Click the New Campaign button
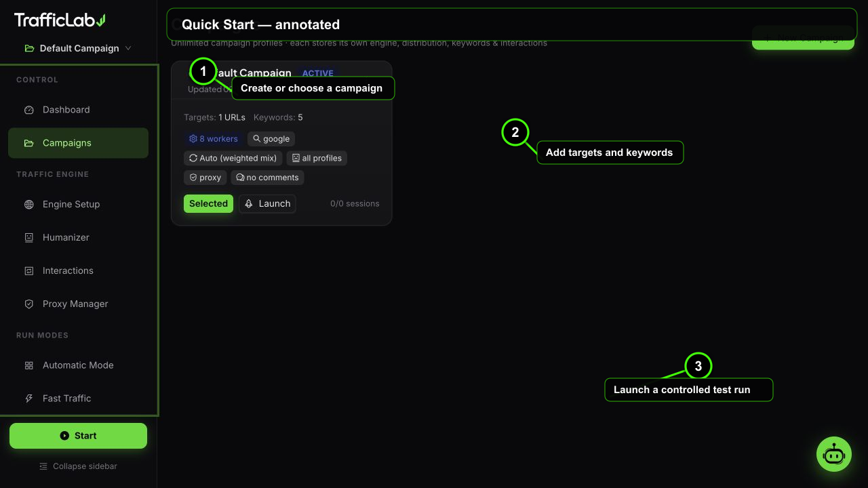The width and height of the screenshot is (868, 488). (x=803, y=38)
